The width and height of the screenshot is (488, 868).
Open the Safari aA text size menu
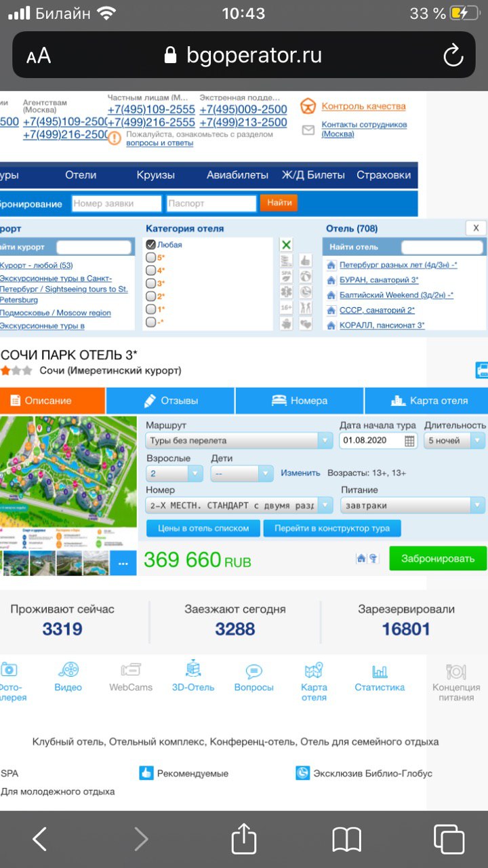click(39, 56)
